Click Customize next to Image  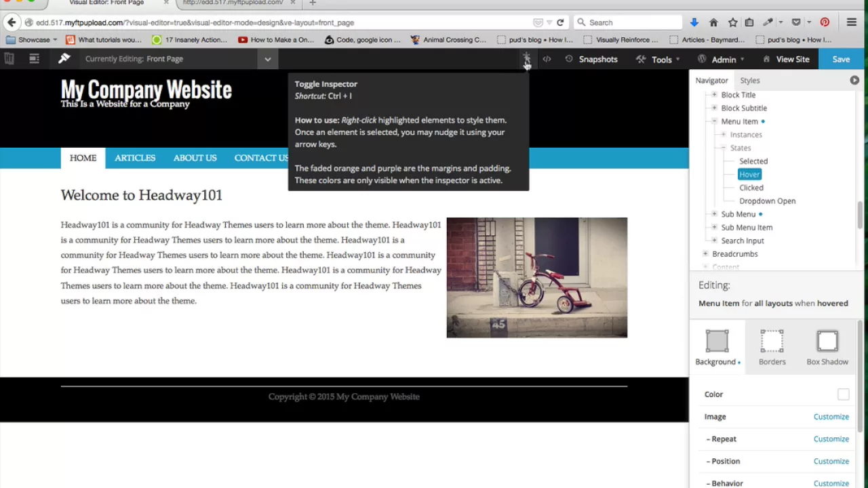[x=831, y=417]
